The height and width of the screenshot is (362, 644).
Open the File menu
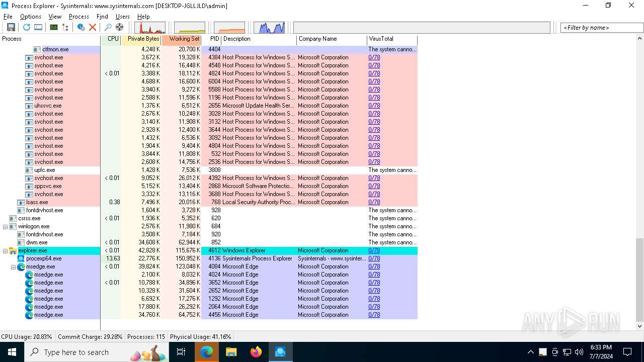click(x=8, y=17)
